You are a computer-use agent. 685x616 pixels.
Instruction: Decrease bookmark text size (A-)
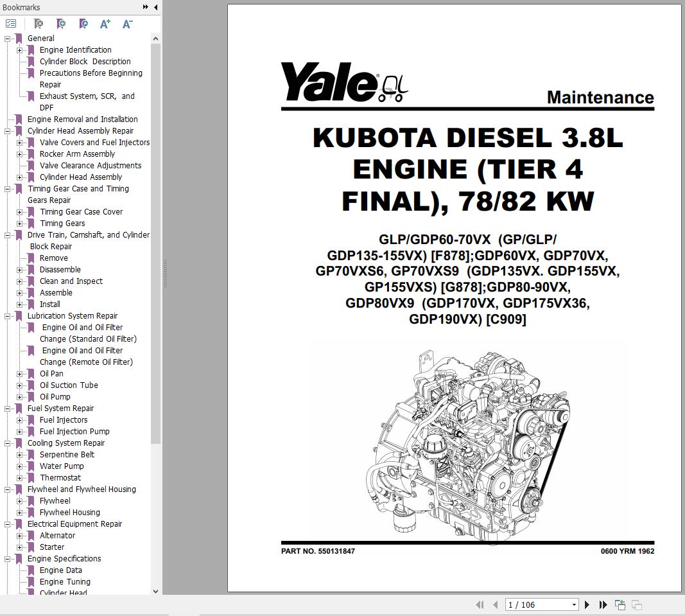tap(127, 24)
